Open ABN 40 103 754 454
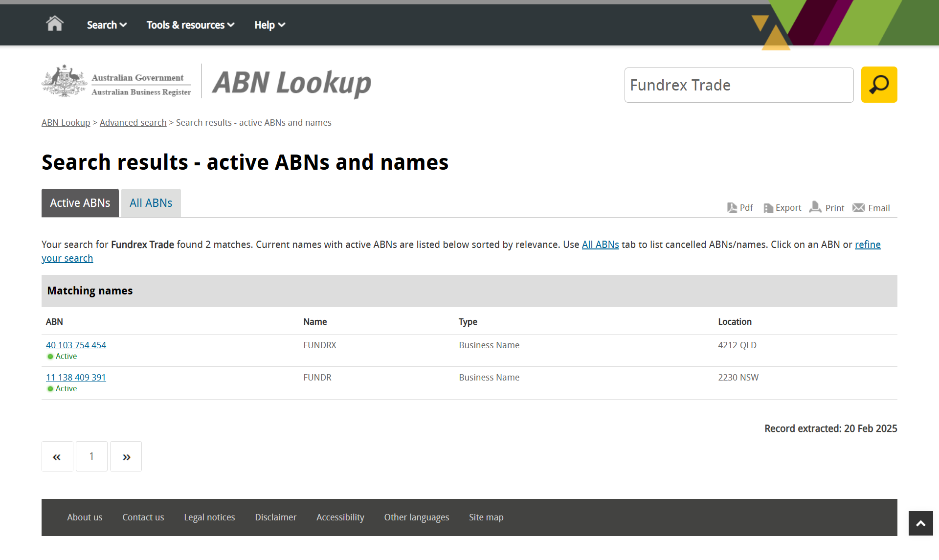Image resolution: width=939 pixels, height=560 pixels. 76,345
